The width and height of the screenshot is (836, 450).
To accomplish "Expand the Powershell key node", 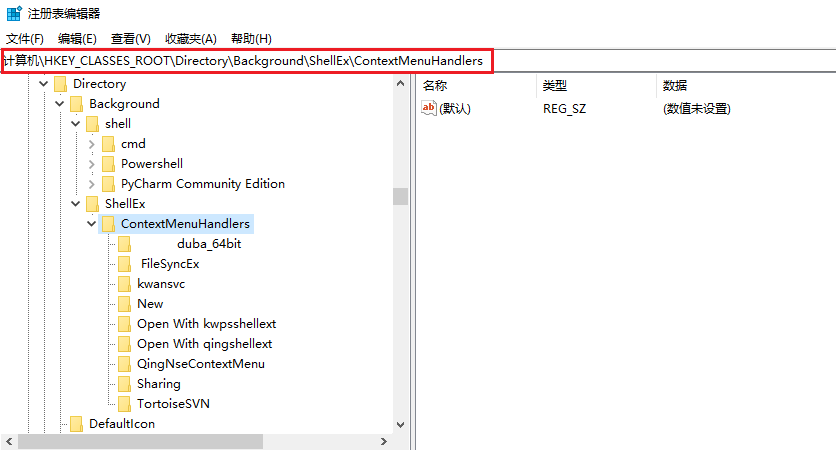I will tap(92, 164).
